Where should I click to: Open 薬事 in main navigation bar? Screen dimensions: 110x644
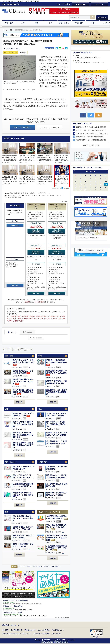pyautogui.click(x=37, y=23)
